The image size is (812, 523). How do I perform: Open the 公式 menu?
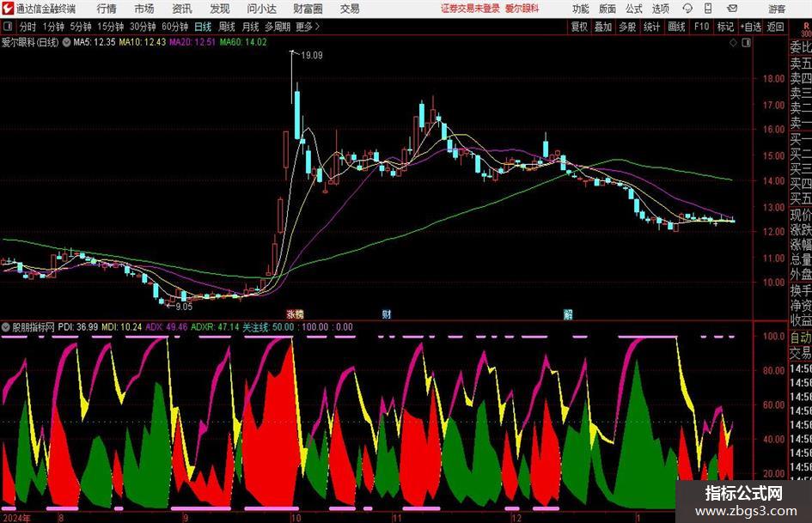pyautogui.click(x=633, y=9)
